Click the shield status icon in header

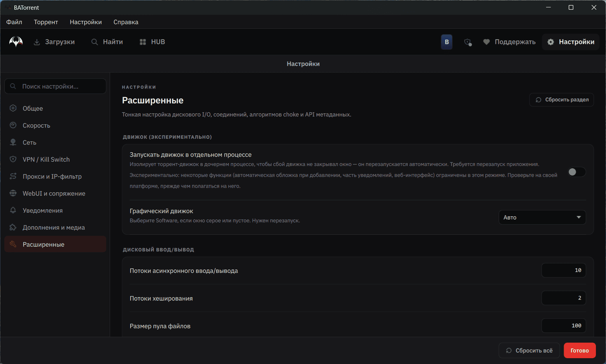point(468,42)
